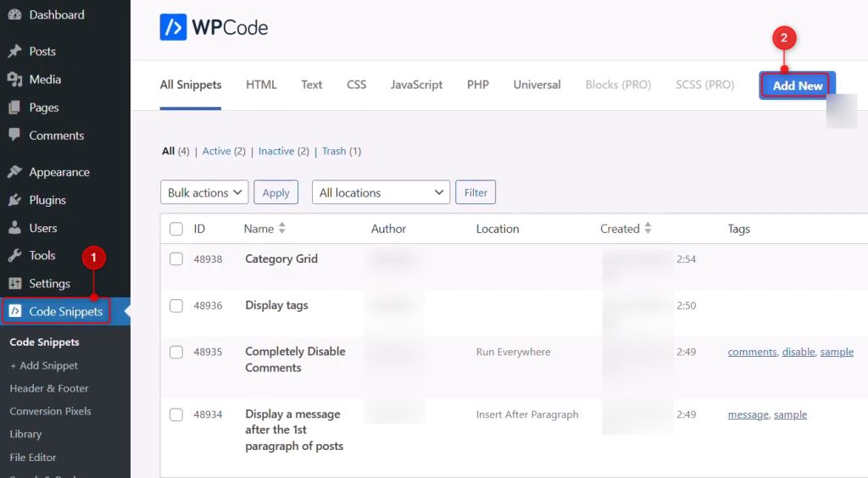
Task: Click the Comments speech bubble icon
Action: tap(15, 135)
